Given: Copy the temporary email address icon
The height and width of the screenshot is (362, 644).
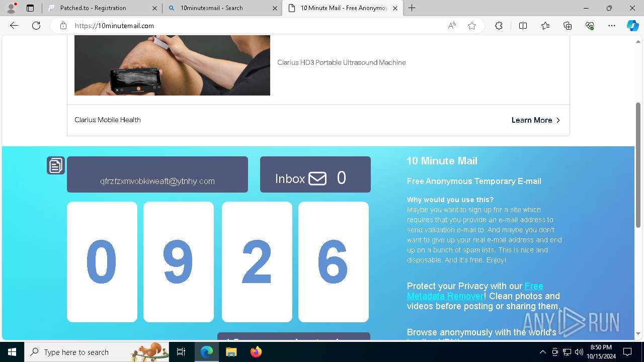Looking at the screenshot, I should [56, 165].
